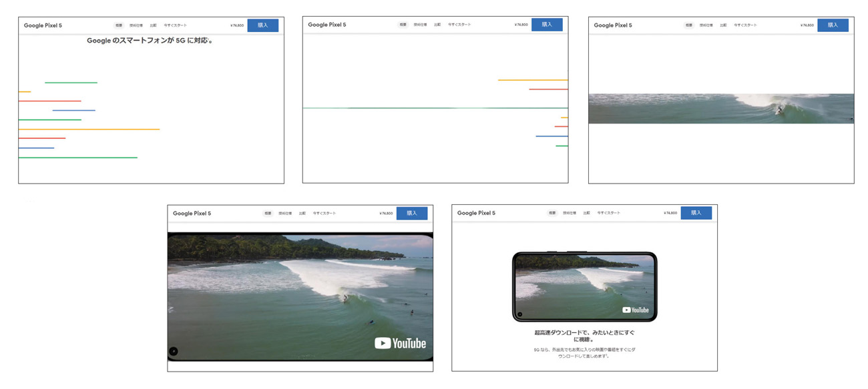
Task: Click 購入 in the frame with large surf video
Action: 412,214
